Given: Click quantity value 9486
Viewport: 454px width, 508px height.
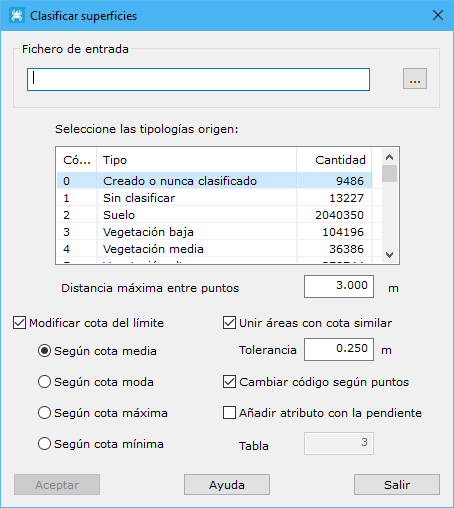Looking at the screenshot, I should [x=350, y=181].
